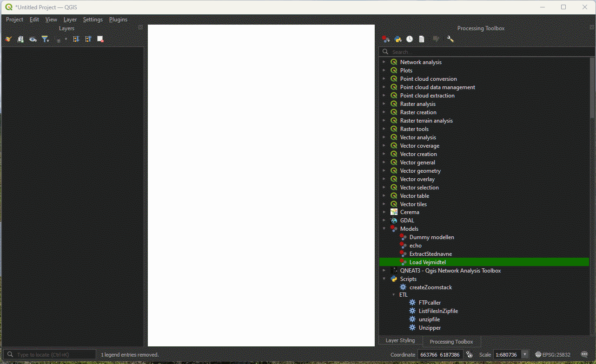Collapse the ETL subgroup
The image size is (596, 364).
[x=393, y=295]
